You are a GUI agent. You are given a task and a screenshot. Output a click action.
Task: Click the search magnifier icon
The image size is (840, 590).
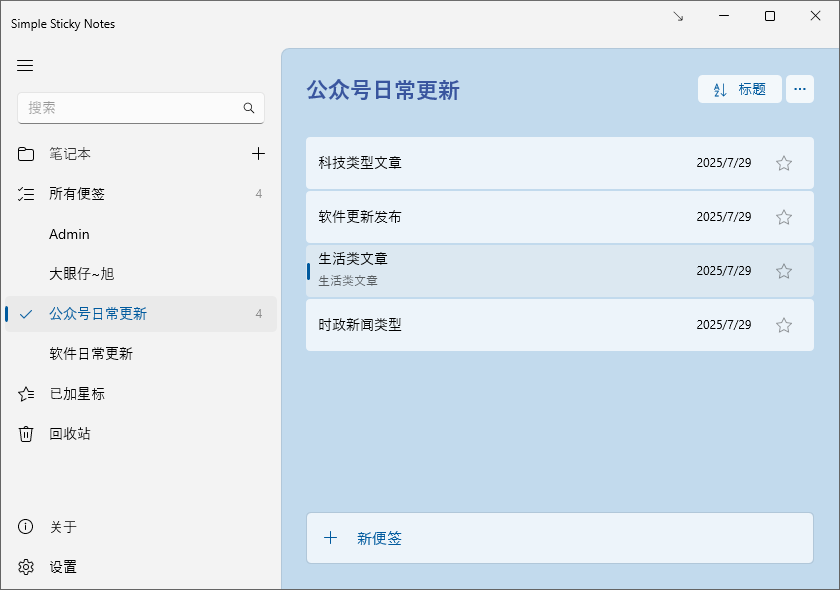tap(249, 107)
